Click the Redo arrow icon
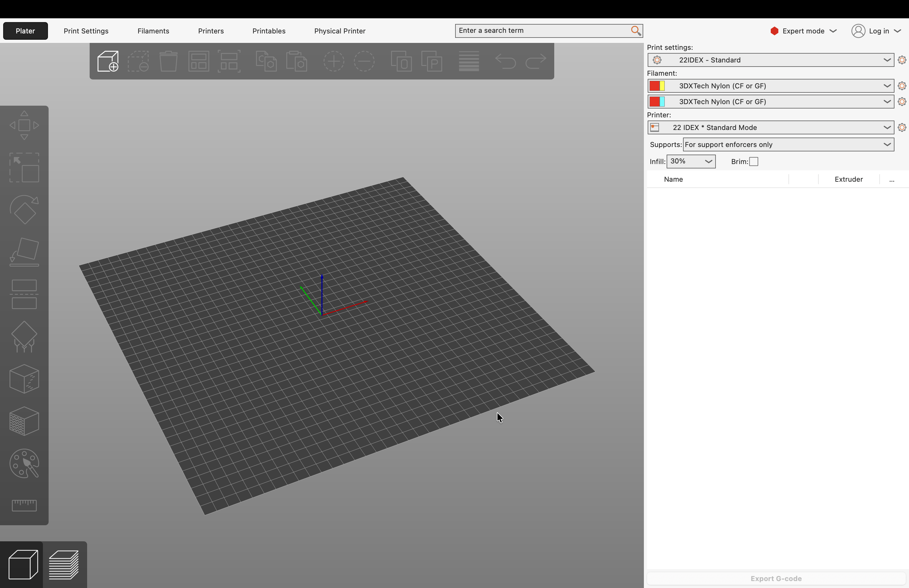Viewport: 909px width, 588px height. (x=536, y=61)
